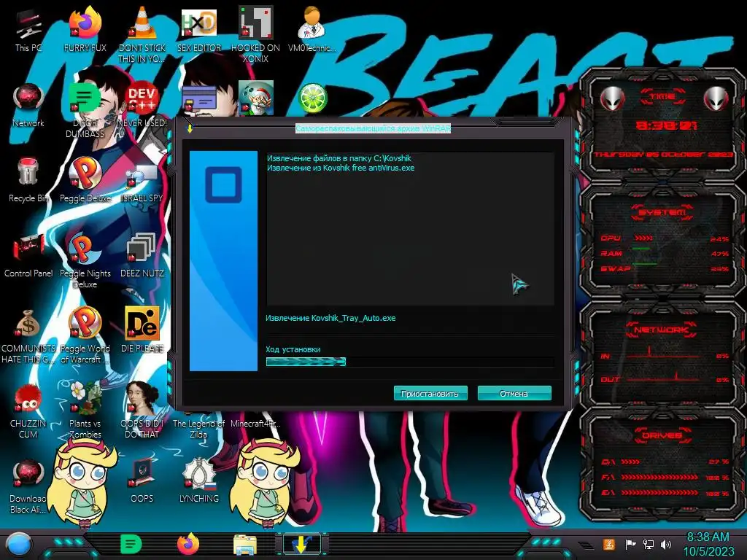Click the Извлечение Kovshik_Tray_Auto.exe status text
The height and width of the screenshot is (560, 747).
coord(330,318)
